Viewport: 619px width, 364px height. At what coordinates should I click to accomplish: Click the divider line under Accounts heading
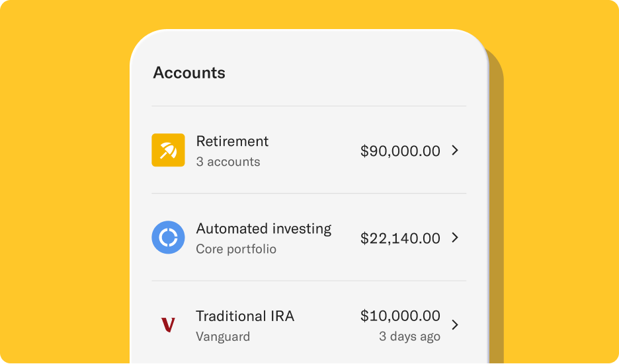pos(309,106)
